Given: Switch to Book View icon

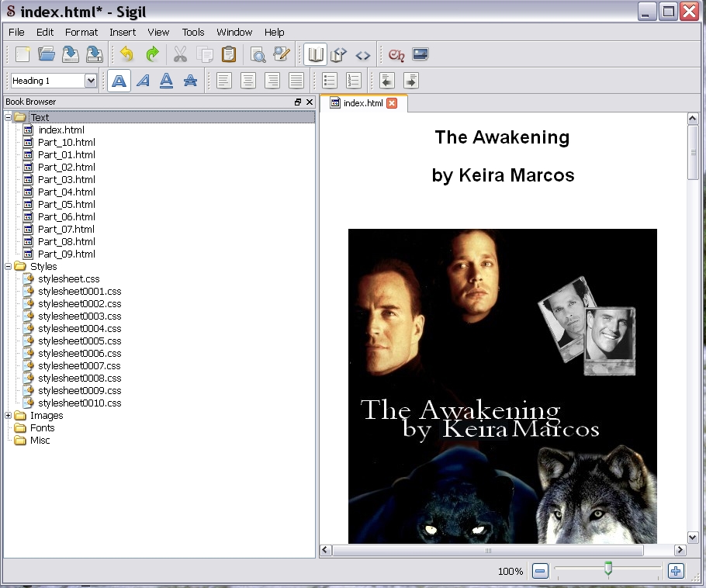Looking at the screenshot, I should point(315,55).
